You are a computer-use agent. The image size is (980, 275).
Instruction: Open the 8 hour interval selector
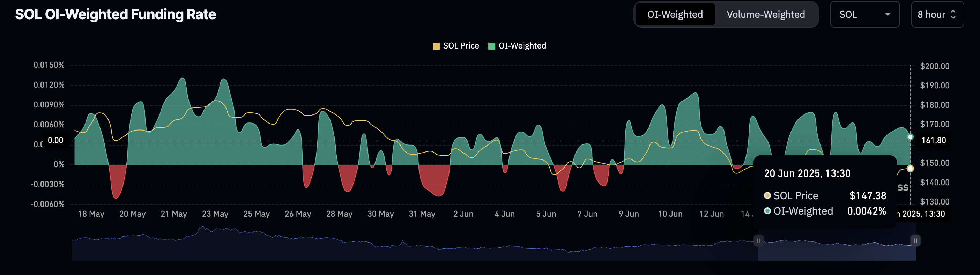(937, 14)
